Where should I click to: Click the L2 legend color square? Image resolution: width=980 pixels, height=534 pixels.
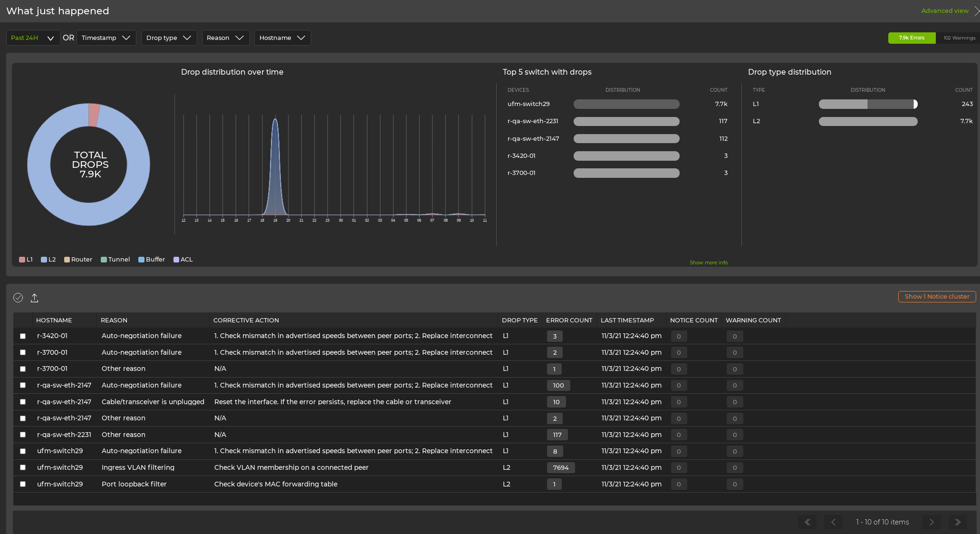44,260
